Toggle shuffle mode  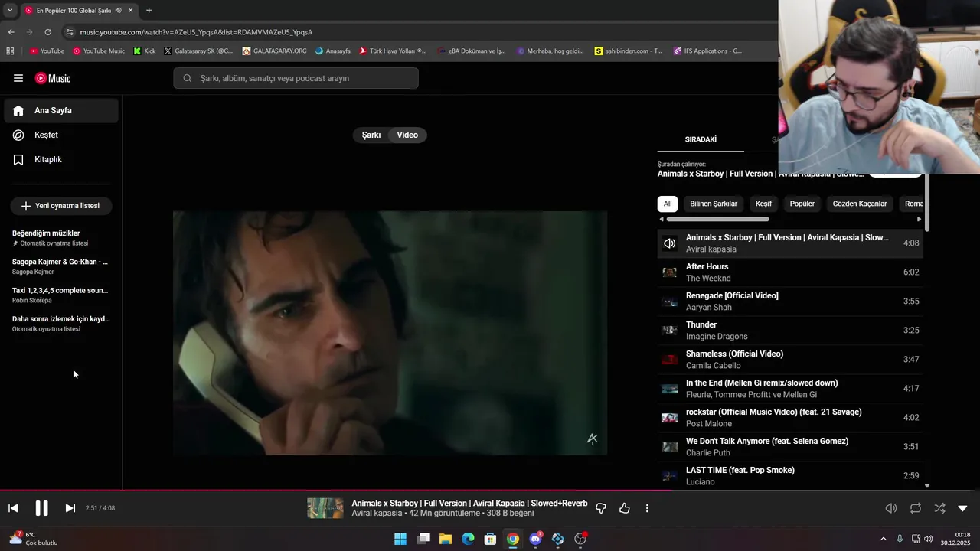939,508
